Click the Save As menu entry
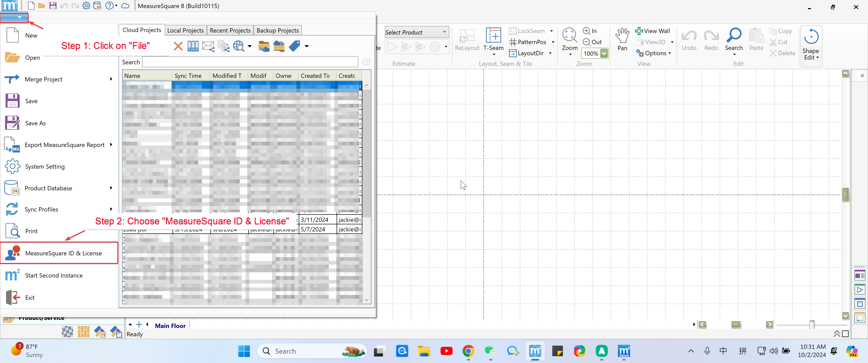 (x=35, y=123)
